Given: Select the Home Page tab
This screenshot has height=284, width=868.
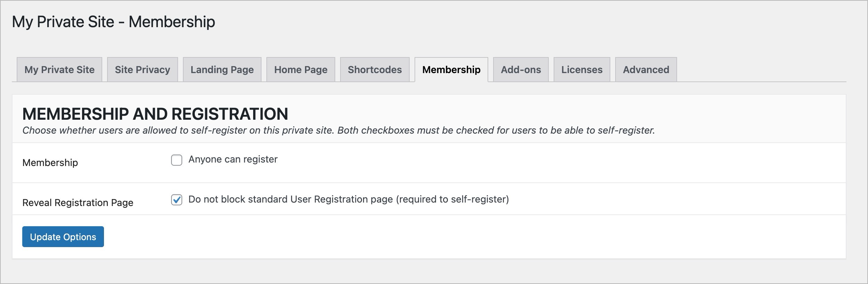Looking at the screenshot, I should [301, 70].
